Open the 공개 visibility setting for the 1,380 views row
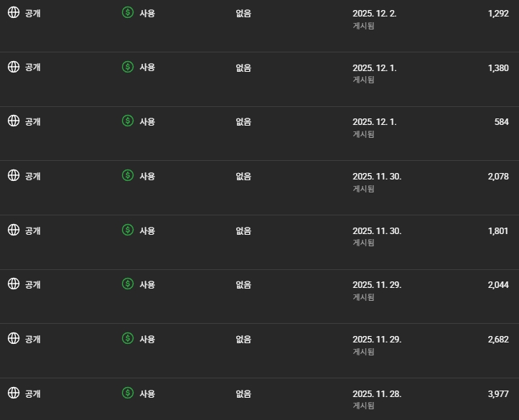 pyautogui.click(x=33, y=67)
